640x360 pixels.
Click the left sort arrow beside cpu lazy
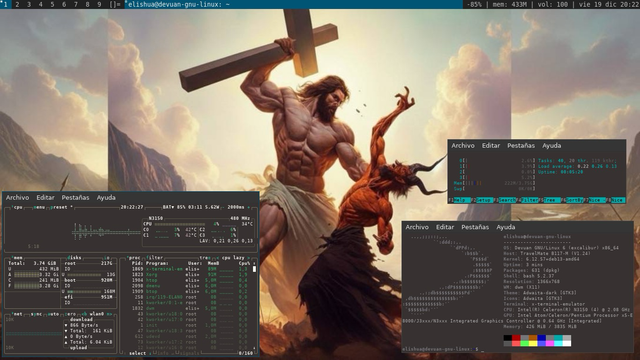coord(218,258)
